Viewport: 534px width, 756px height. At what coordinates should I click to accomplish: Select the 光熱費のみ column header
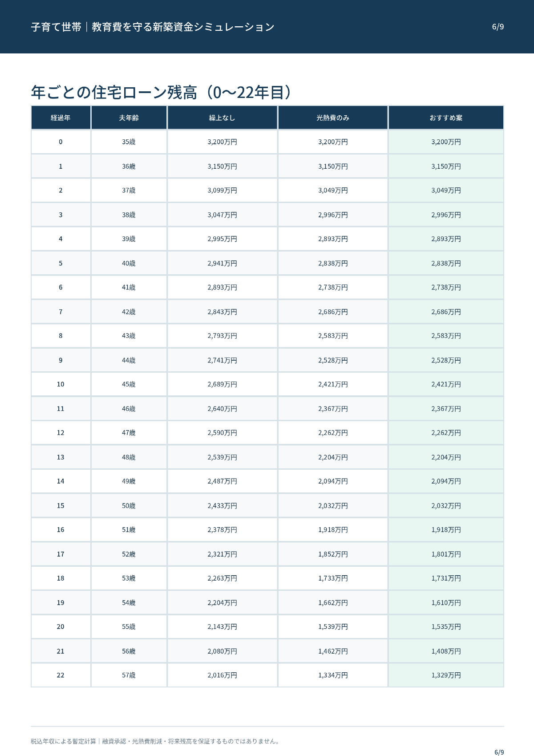click(333, 118)
